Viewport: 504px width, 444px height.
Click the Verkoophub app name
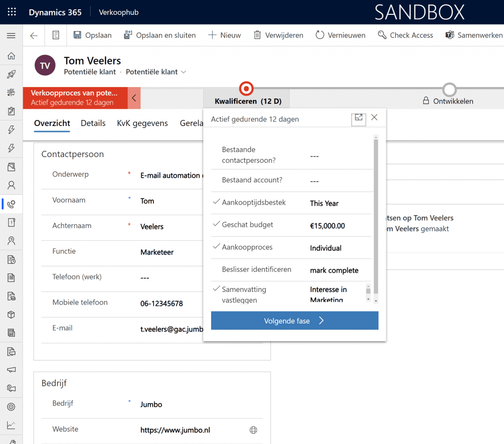point(119,12)
